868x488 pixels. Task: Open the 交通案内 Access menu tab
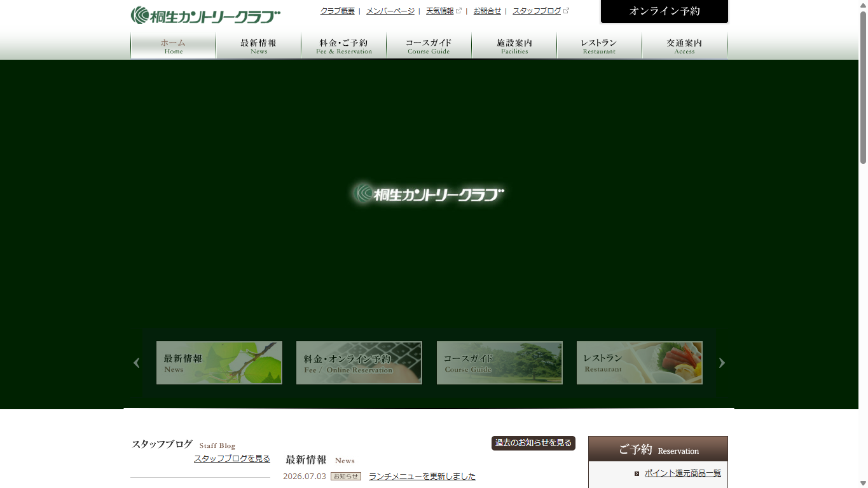click(684, 46)
